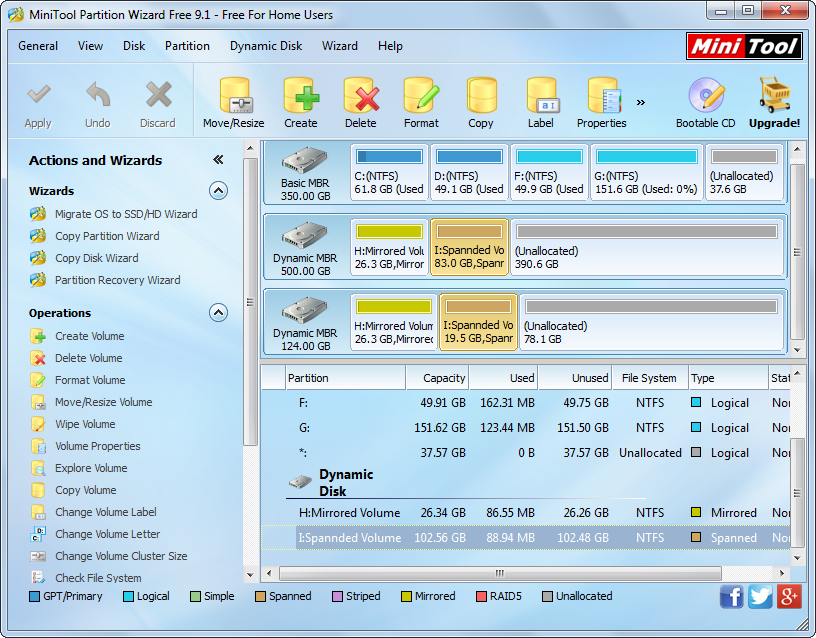This screenshot has height=638, width=816.
Task: Click the Discard X icon
Action: 158,95
